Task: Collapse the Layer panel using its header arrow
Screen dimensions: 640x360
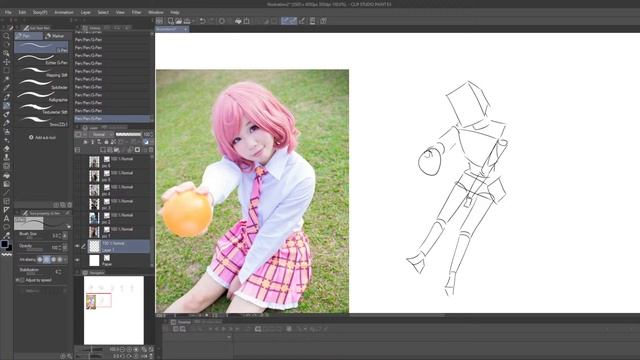Action: point(78,127)
